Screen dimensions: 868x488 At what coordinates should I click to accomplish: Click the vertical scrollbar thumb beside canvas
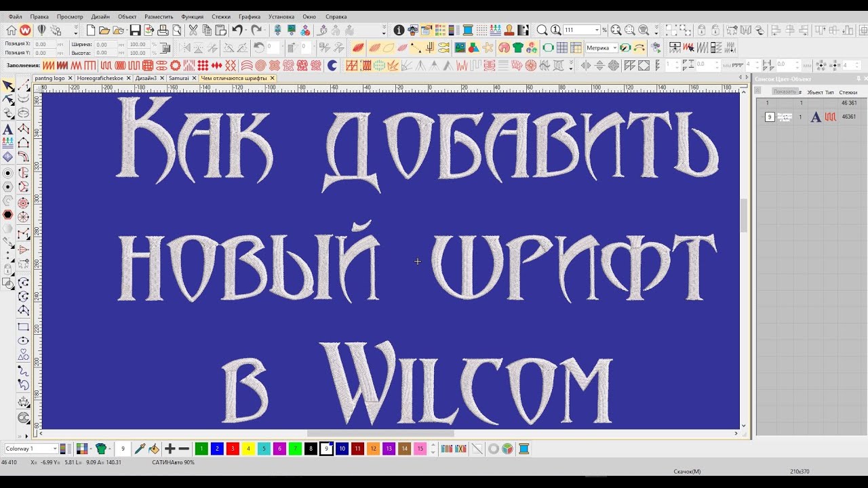tap(744, 216)
